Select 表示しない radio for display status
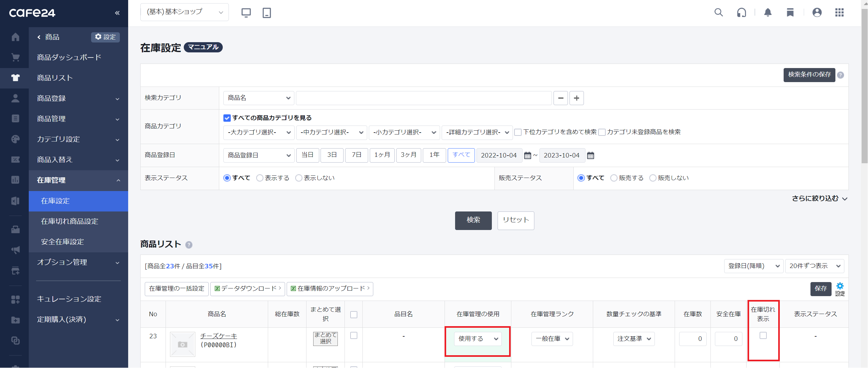 point(298,178)
